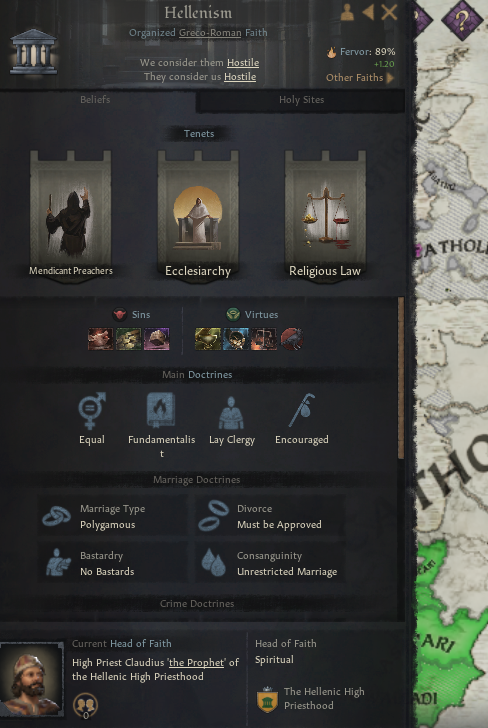
Task: Switch to the Holy Sites tab
Action: click(x=301, y=100)
